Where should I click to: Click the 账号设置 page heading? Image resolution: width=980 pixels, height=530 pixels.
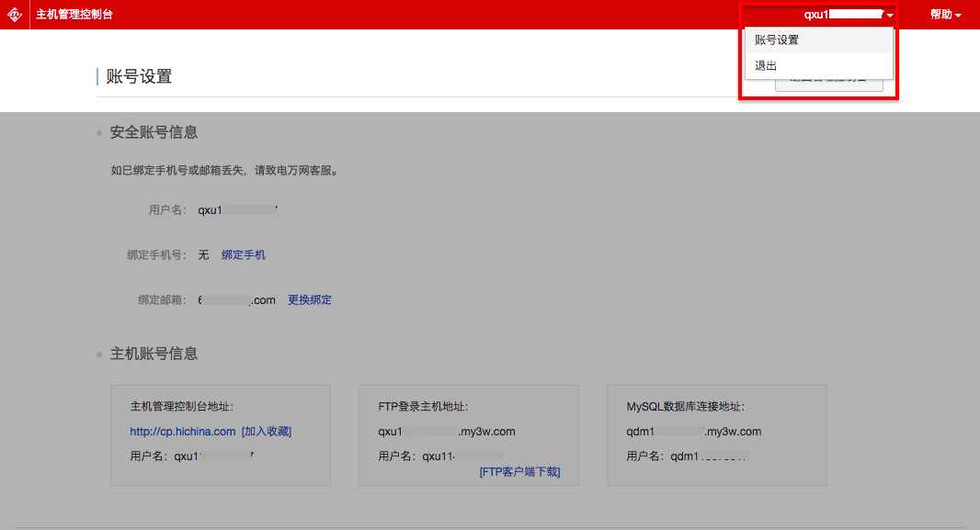pos(140,77)
